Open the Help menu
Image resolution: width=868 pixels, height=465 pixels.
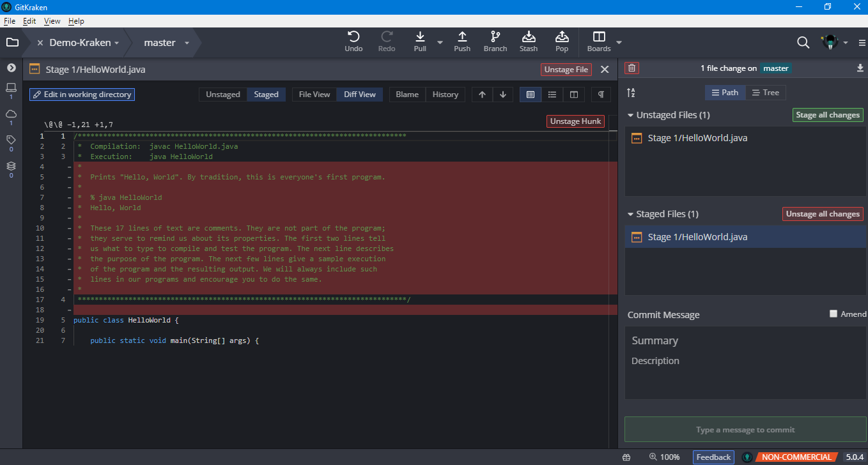(76, 21)
